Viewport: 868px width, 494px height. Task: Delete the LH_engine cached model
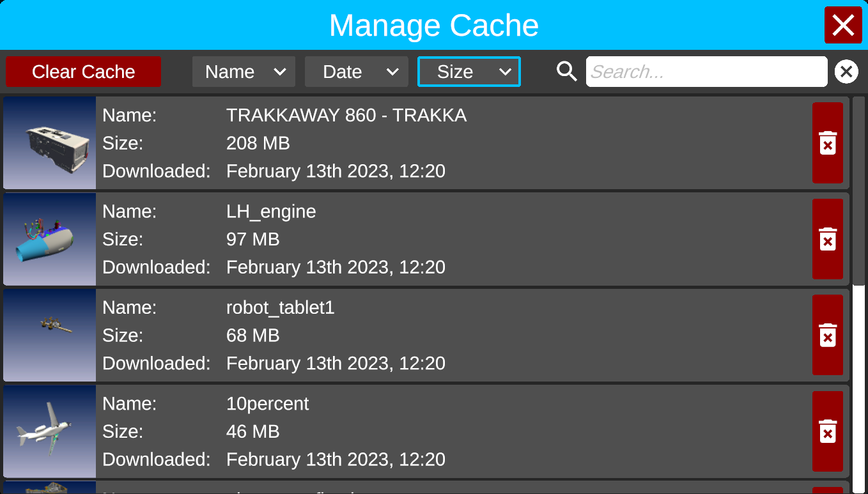[827, 239]
